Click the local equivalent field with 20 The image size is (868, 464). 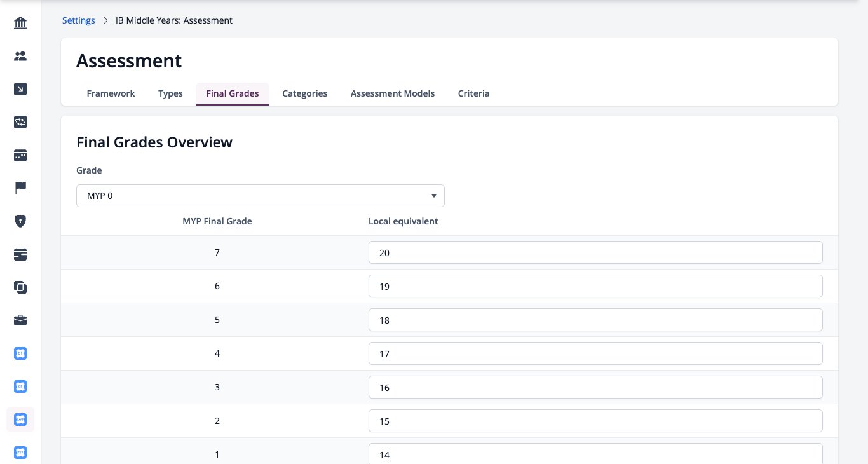point(595,252)
